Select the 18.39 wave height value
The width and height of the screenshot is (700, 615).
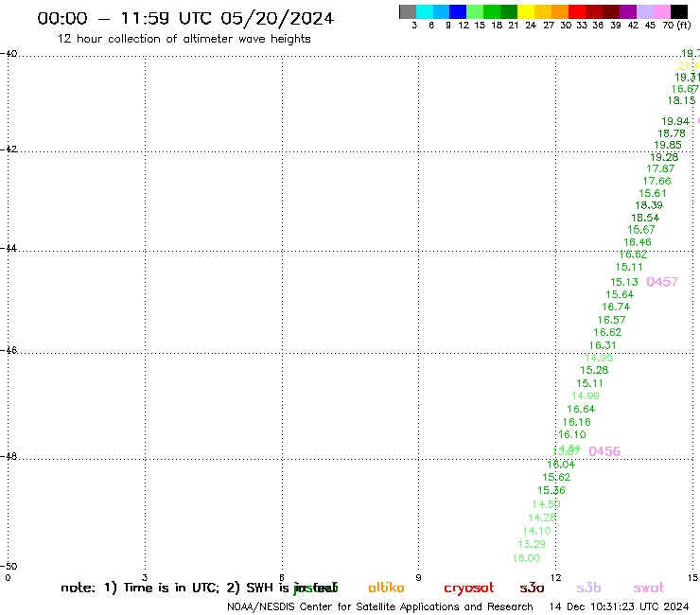click(x=649, y=205)
